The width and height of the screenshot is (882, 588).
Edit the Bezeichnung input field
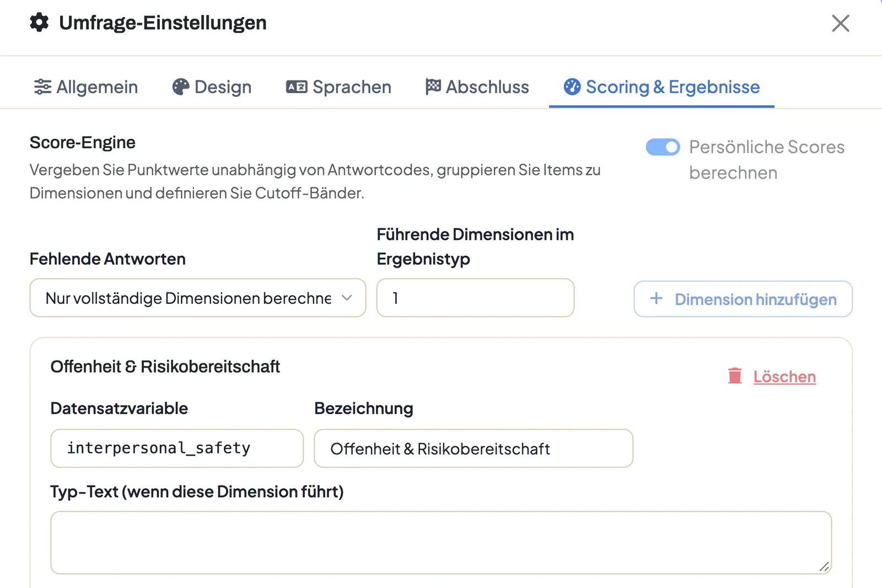click(x=474, y=448)
